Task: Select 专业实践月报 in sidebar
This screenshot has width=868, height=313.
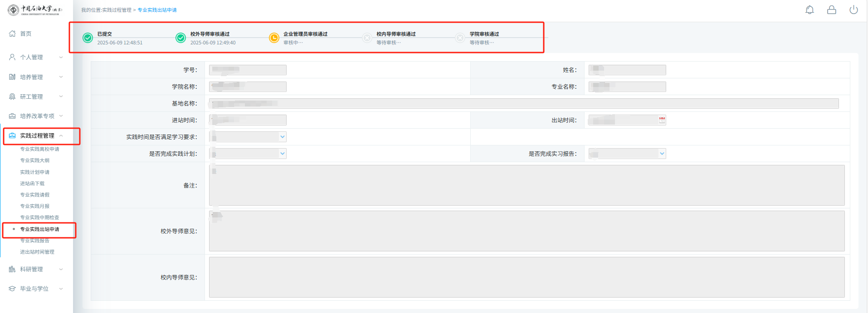Action: (35, 206)
